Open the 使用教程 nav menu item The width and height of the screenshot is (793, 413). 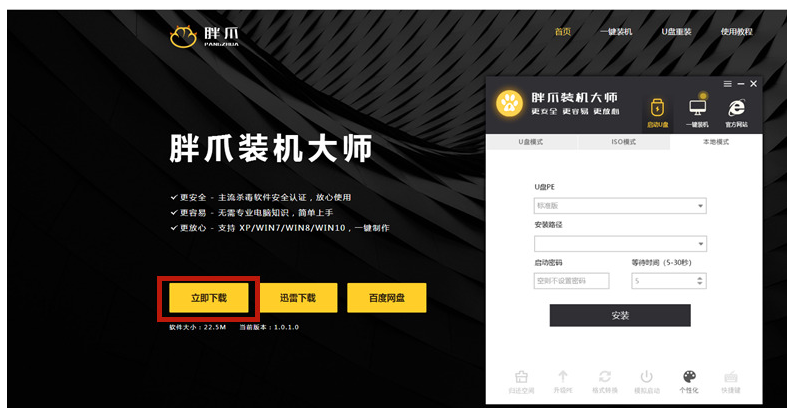pos(736,31)
